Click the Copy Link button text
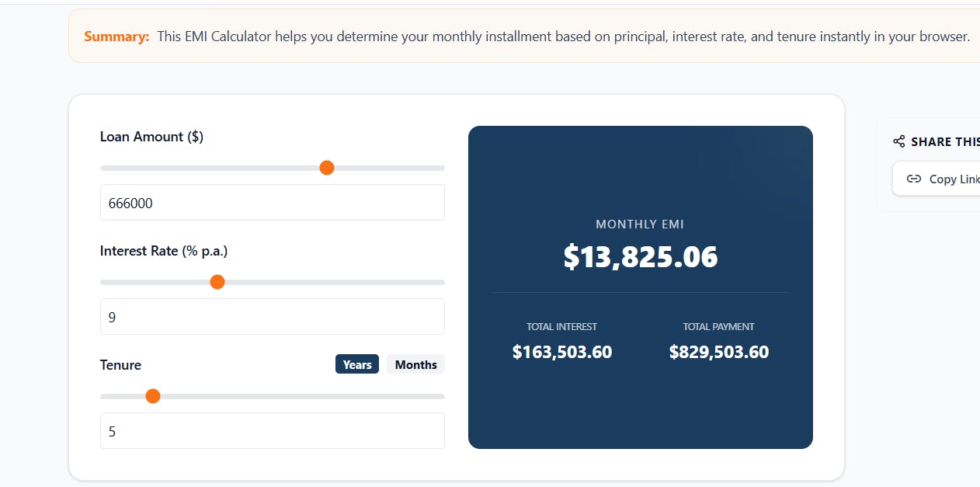 pos(954,179)
